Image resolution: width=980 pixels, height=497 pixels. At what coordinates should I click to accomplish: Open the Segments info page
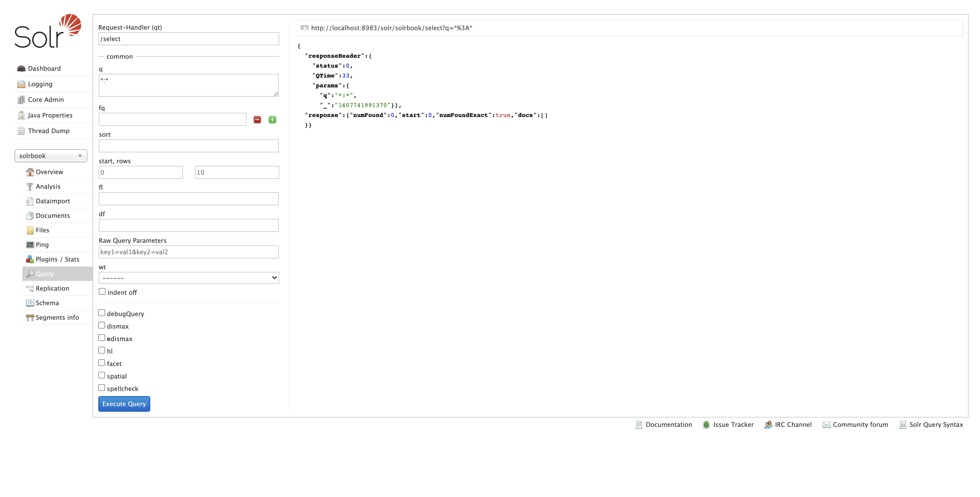tap(57, 317)
